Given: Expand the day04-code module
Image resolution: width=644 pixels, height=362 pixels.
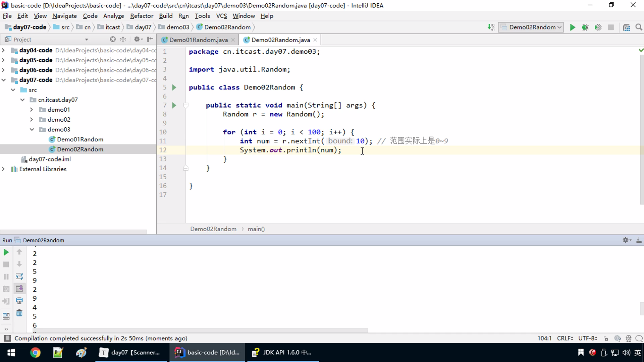Looking at the screenshot, I should (3, 50).
